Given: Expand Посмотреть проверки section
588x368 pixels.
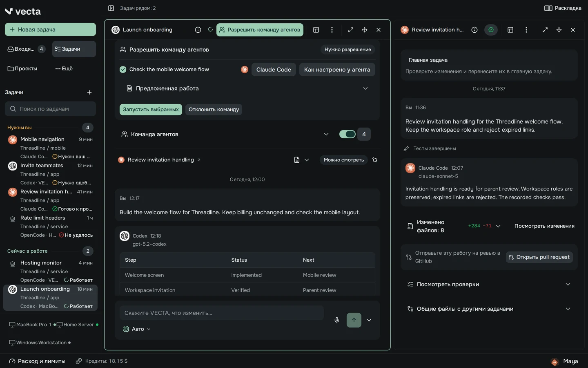Looking at the screenshot, I should pyautogui.click(x=489, y=284).
